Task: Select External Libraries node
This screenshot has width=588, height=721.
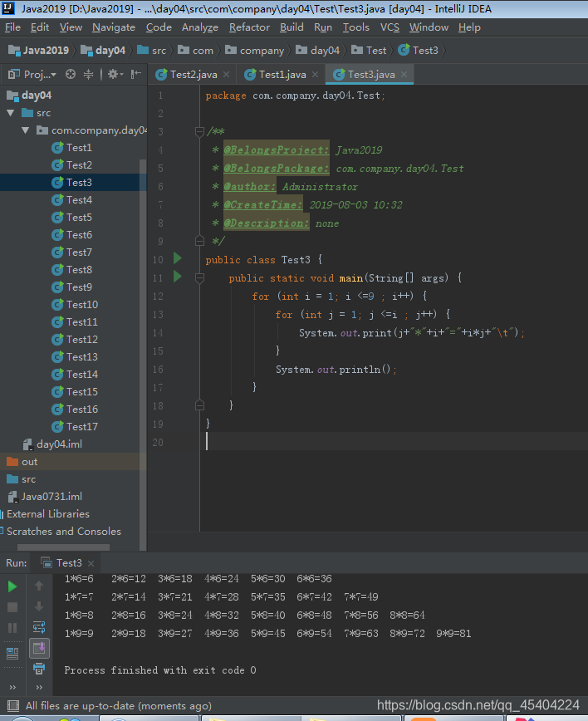Action: (45, 514)
